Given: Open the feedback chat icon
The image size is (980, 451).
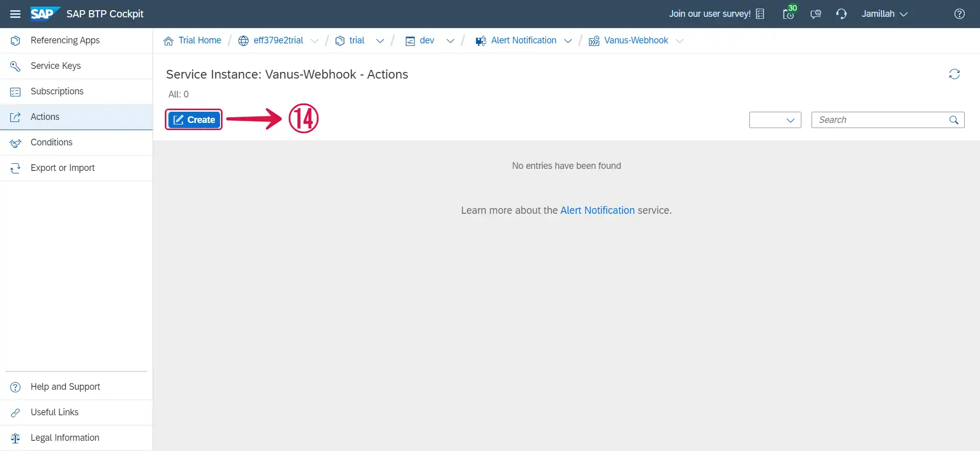Looking at the screenshot, I should [816, 14].
